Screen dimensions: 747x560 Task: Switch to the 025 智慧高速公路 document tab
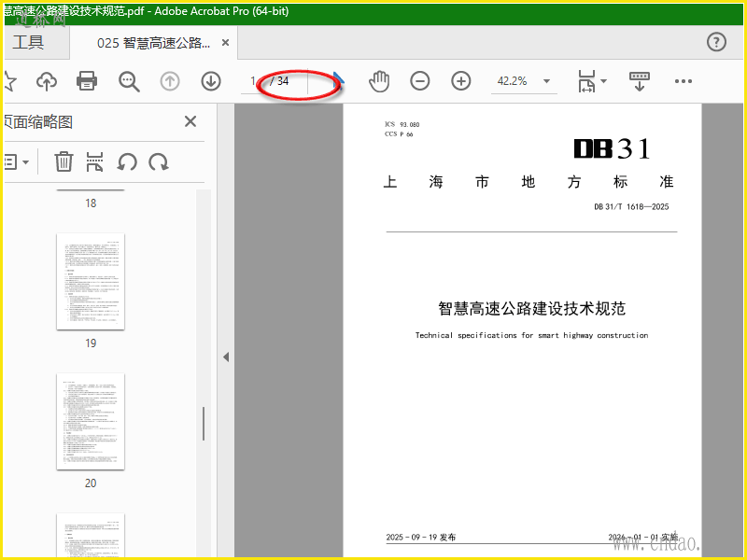point(153,43)
